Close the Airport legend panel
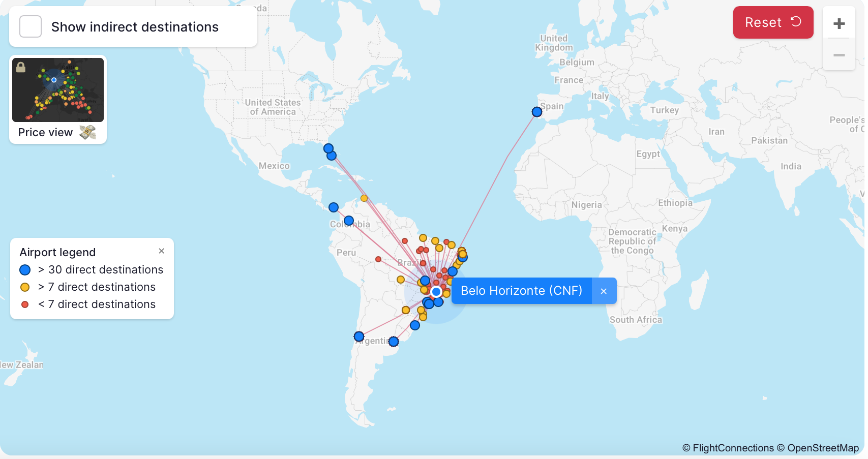 click(161, 251)
